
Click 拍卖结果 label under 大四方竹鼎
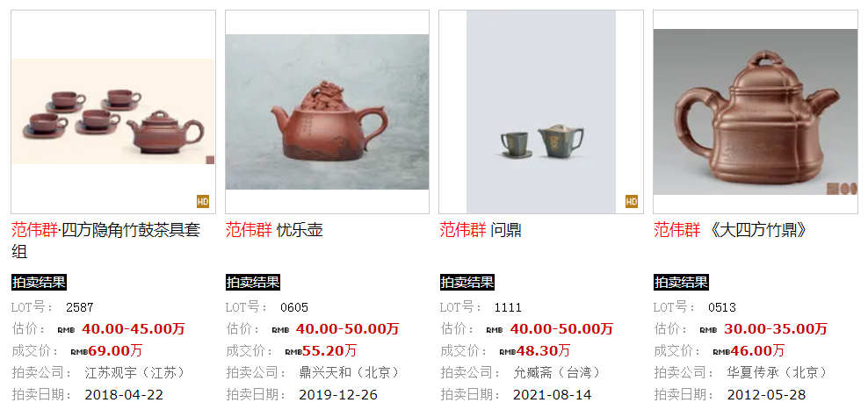[x=681, y=282]
